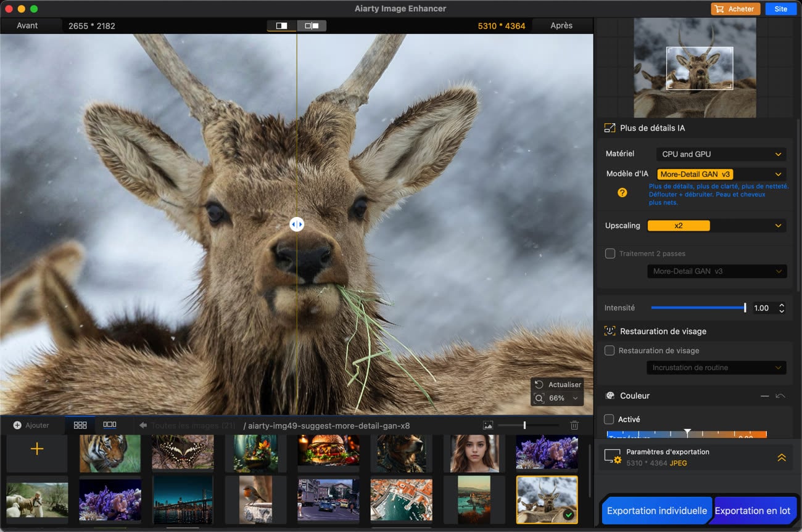
Task: Enable the Traitement 2 passes checkbox
Action: tap(610, 253)
